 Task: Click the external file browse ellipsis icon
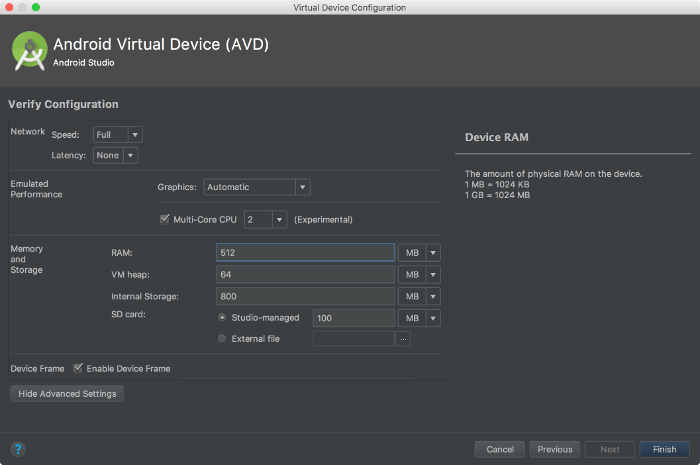[403, 339]
